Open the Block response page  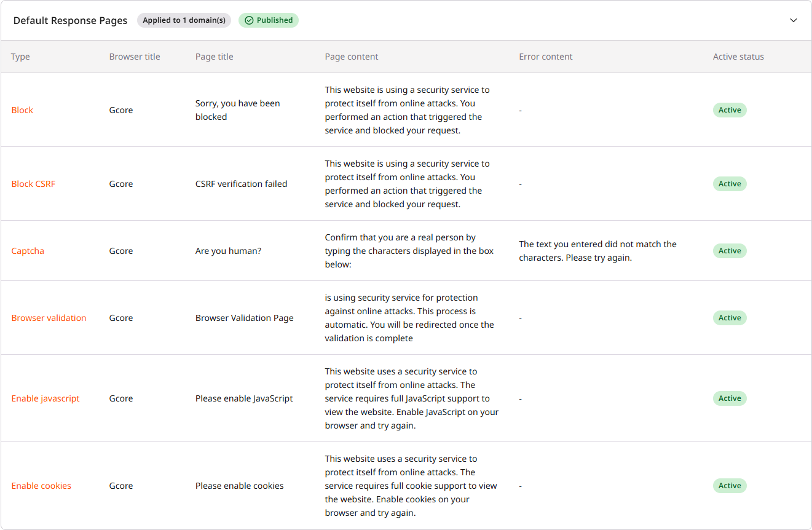(x=22, y=109)
